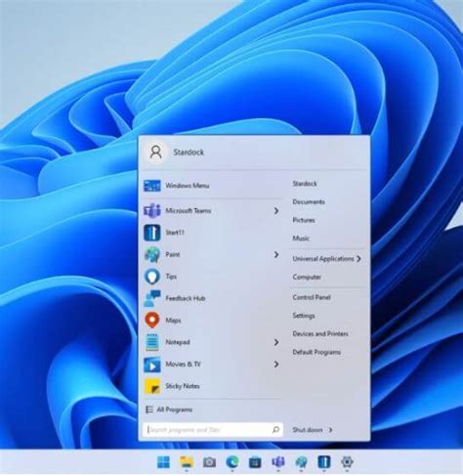This screenshot has width=463, height=476.
Task: Expand the Paint submenu arrow
Action: click(x=276, y=254)
